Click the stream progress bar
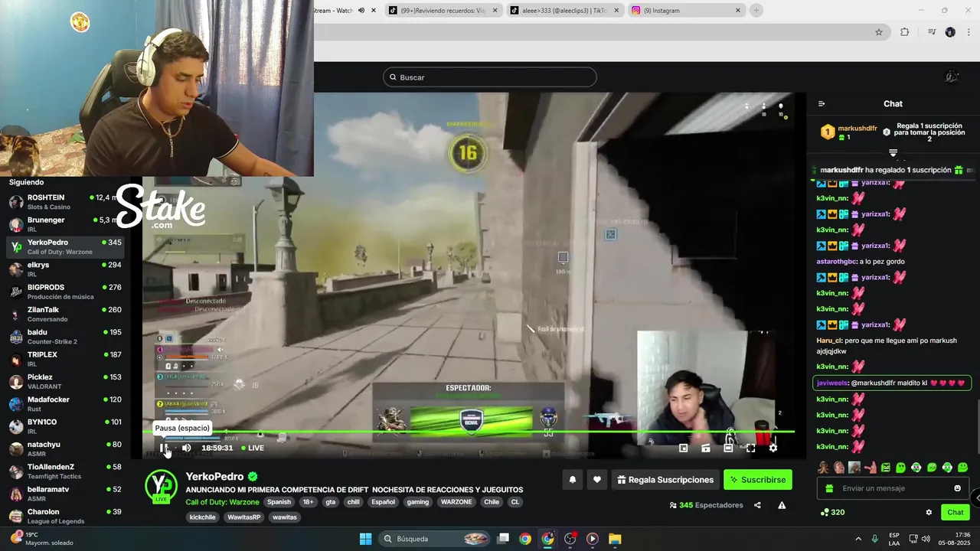 coord(469,432)
